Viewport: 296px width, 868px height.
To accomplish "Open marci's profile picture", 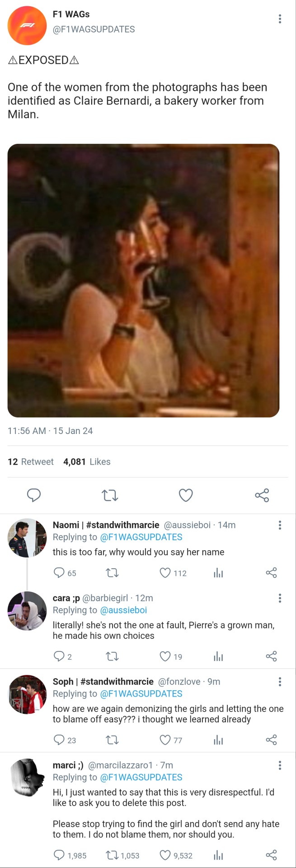I will [x=27, y=778].
